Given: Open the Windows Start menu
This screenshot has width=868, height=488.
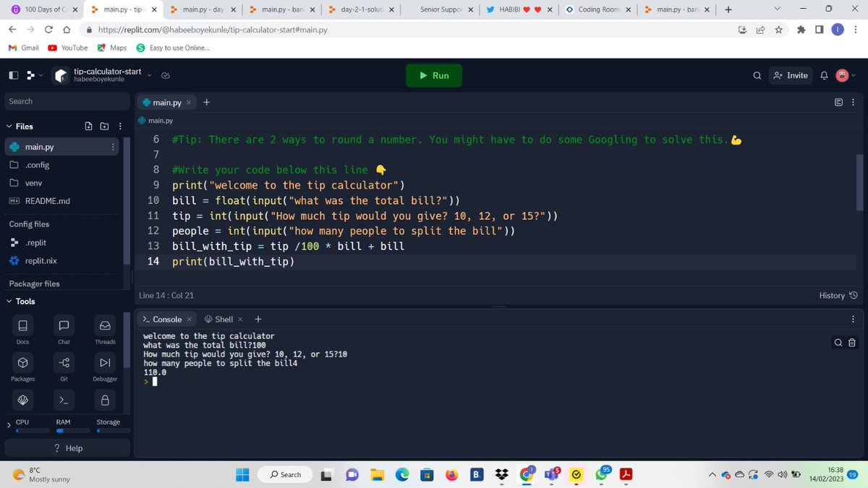Looking at the screenshot, I should click(x=242, y=474).
